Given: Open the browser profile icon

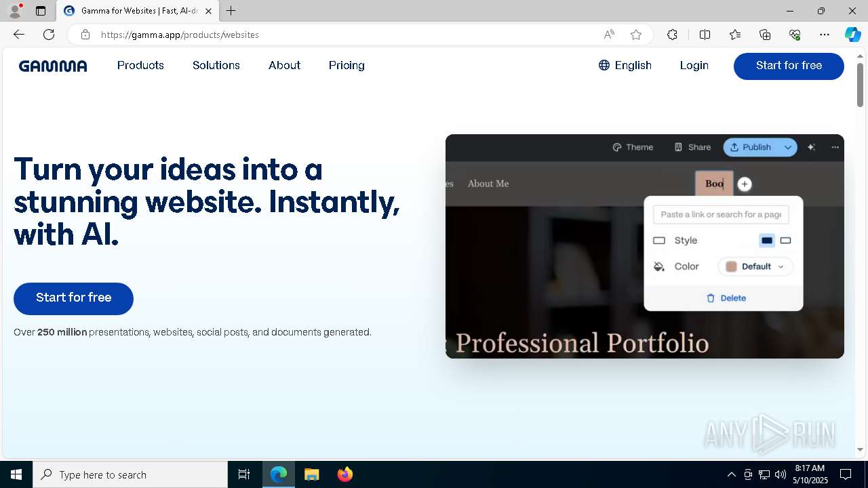Looking at the screenshot, I should tap(15, 11).
